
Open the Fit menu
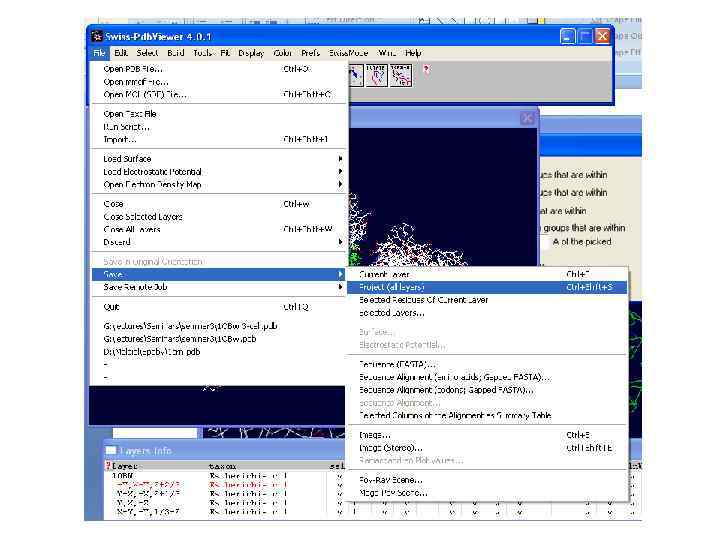click(225, 53)
